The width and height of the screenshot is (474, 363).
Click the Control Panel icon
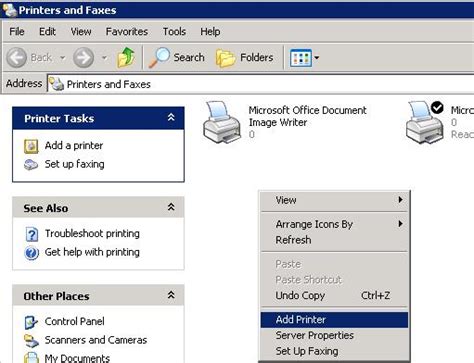31,322
